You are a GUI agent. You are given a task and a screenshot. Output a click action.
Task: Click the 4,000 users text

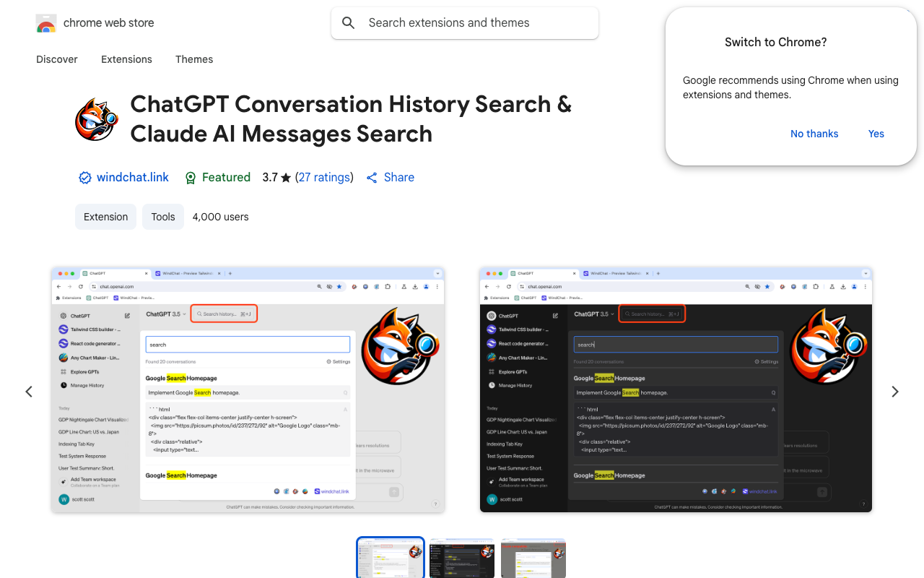point(221,217)
